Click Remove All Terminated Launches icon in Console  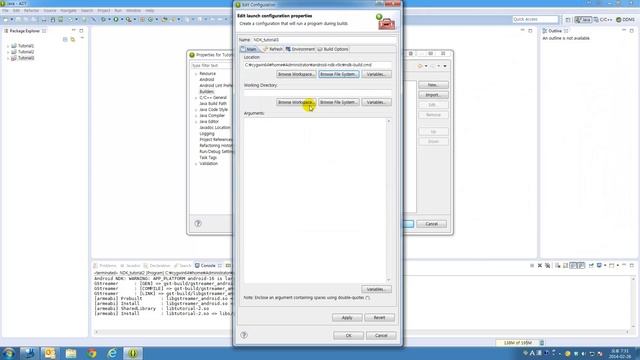click(548, 265)
